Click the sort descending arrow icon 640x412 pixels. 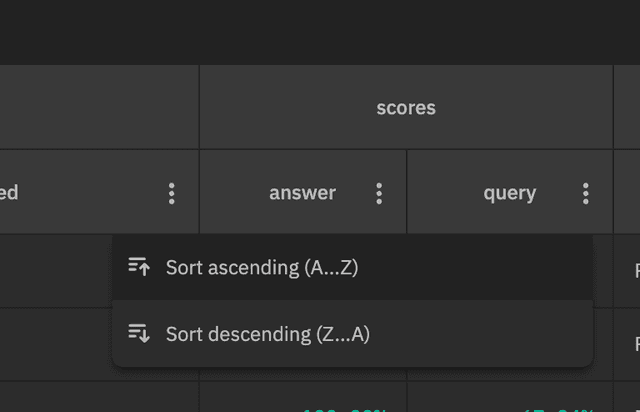[x=139, y=334]
